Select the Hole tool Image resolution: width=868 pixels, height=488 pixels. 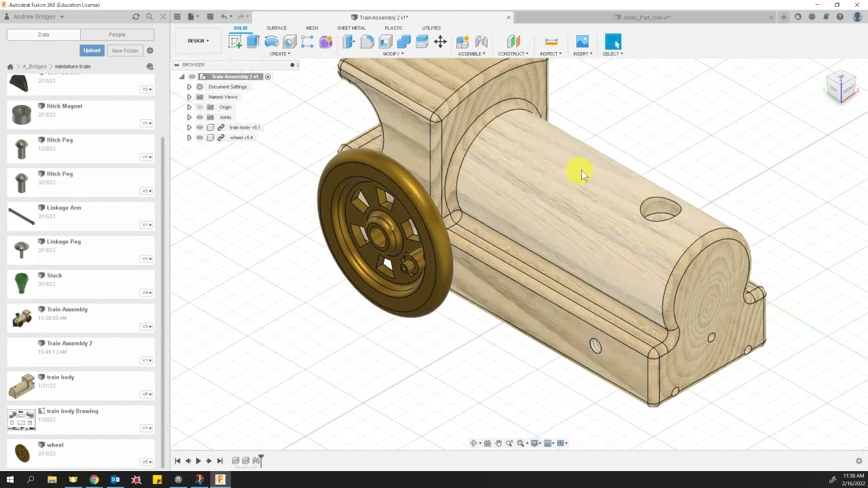coord(290,42)
